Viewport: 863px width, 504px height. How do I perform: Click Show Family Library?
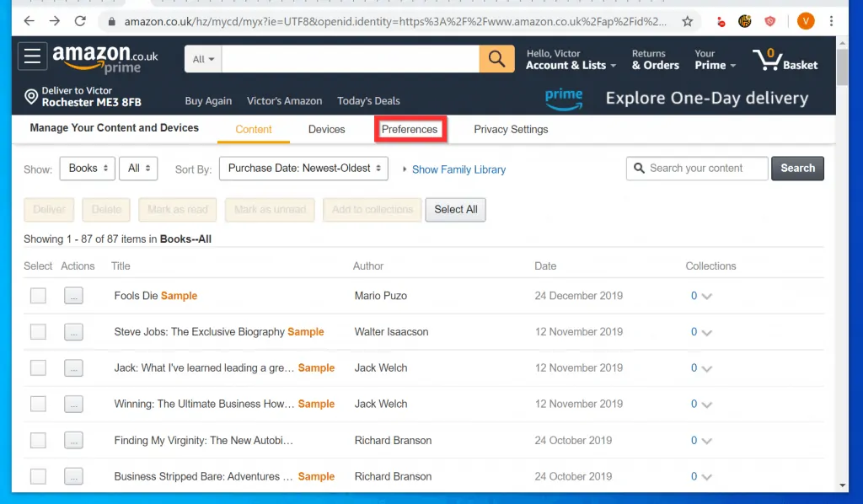[x=458, y=169]
